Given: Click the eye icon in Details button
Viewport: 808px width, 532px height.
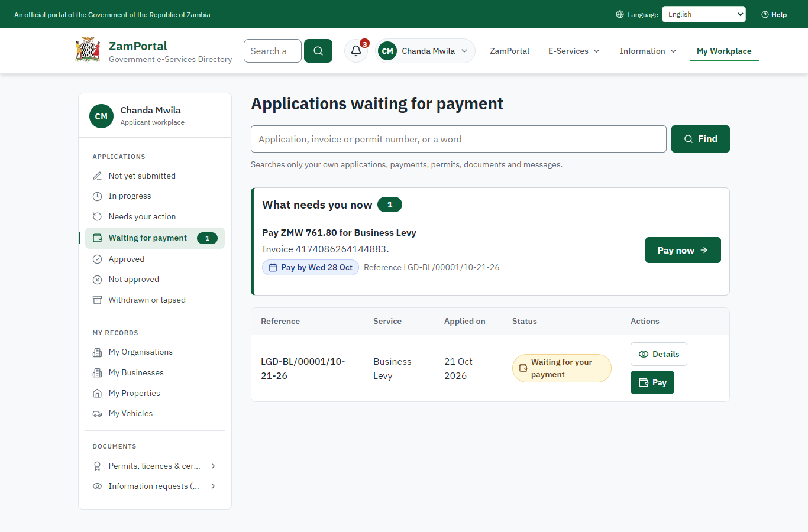Looking at the screenshot, I should click(x=644, y=354).
